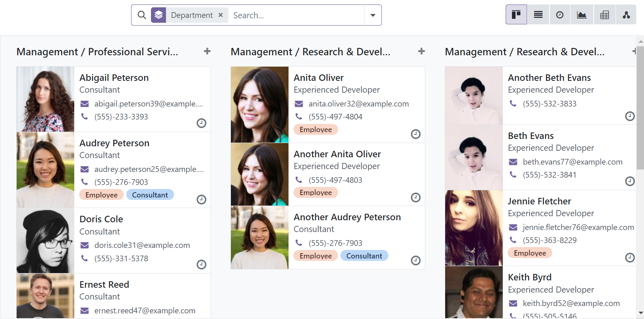The image size is (644, 319).
Task: Switch to hierarchy org chart view
Action: click(626, 15)
